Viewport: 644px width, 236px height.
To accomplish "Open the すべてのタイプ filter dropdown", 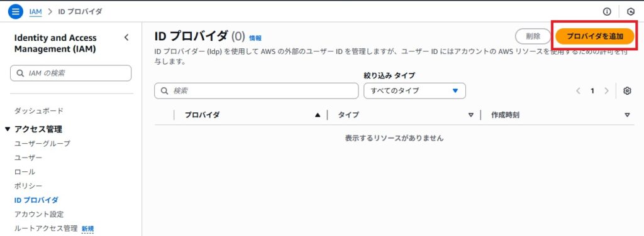I will [415, 91].
